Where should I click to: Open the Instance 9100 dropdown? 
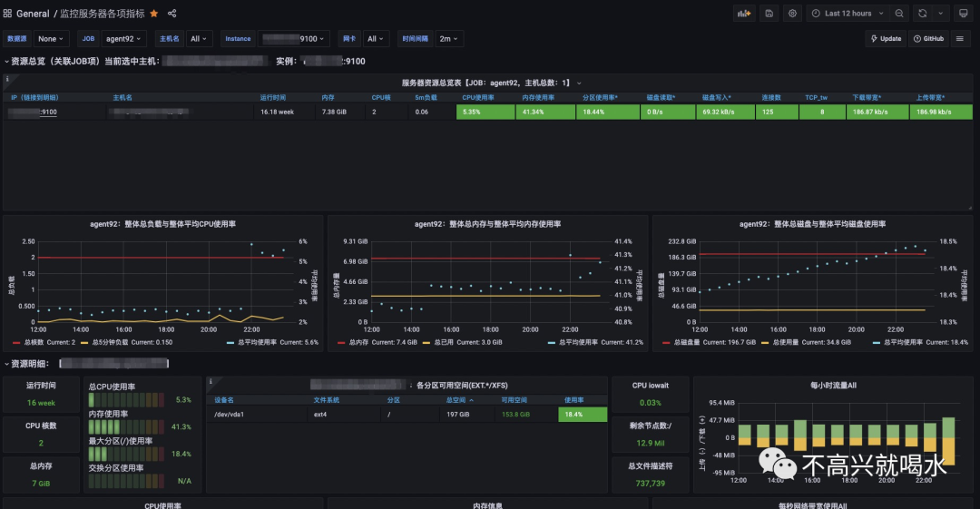tap(294, 39)
